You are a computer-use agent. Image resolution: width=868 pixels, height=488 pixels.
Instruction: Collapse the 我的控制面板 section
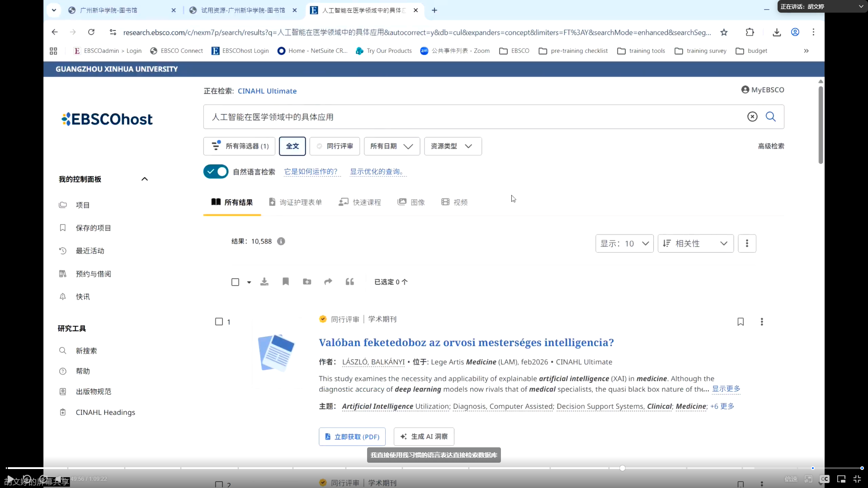[145, 179]
